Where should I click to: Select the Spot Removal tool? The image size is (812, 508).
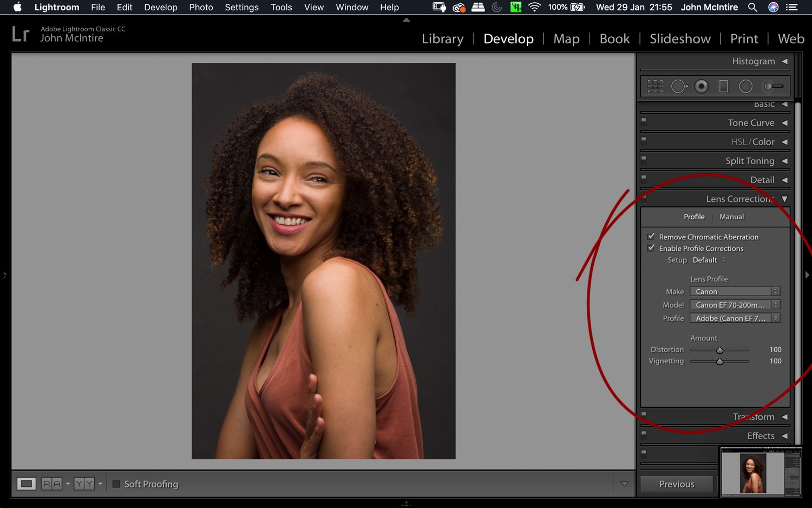[x=679, y=86]
